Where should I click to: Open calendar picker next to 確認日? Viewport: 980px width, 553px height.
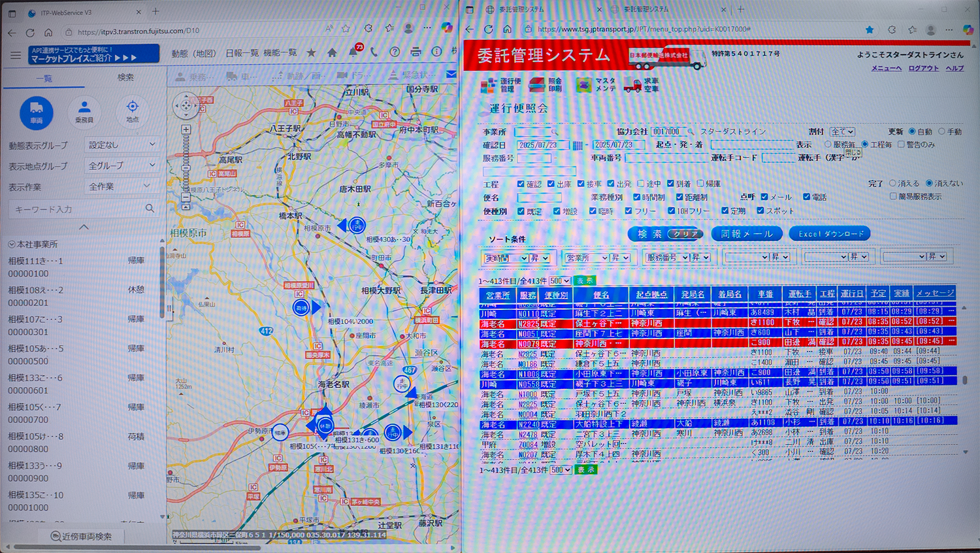coord(577,145)
